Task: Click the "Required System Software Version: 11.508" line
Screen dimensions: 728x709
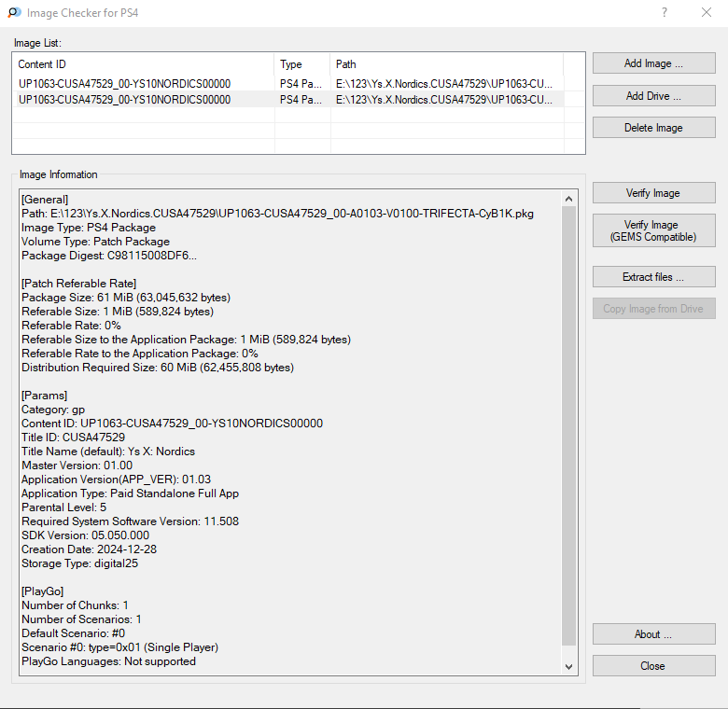Action: click(x=130, y=521)
